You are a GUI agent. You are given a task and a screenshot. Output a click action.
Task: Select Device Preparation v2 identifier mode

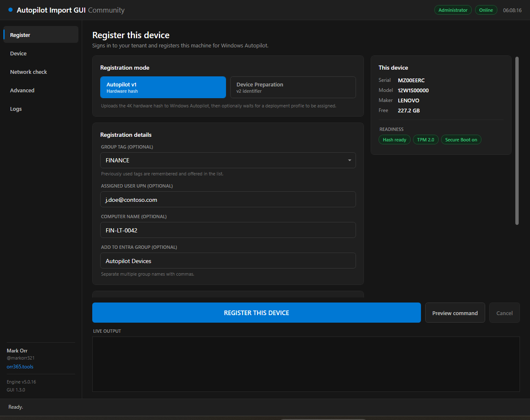(x=293, y=87)
